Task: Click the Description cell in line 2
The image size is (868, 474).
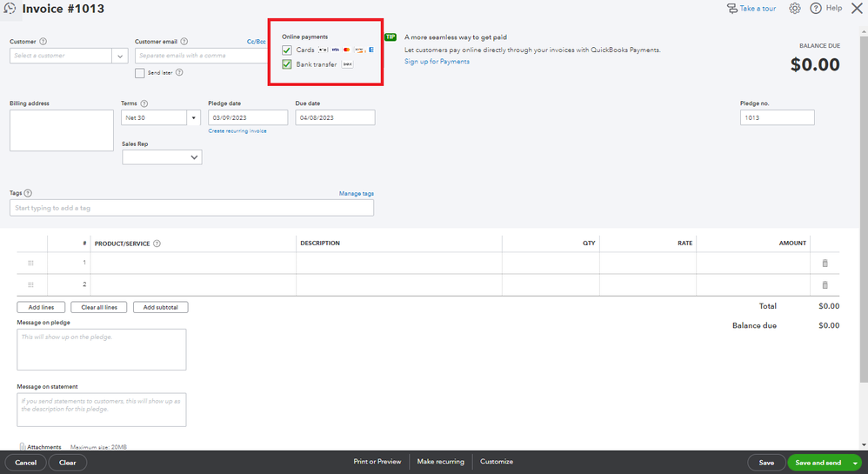Action: point(399,284)
